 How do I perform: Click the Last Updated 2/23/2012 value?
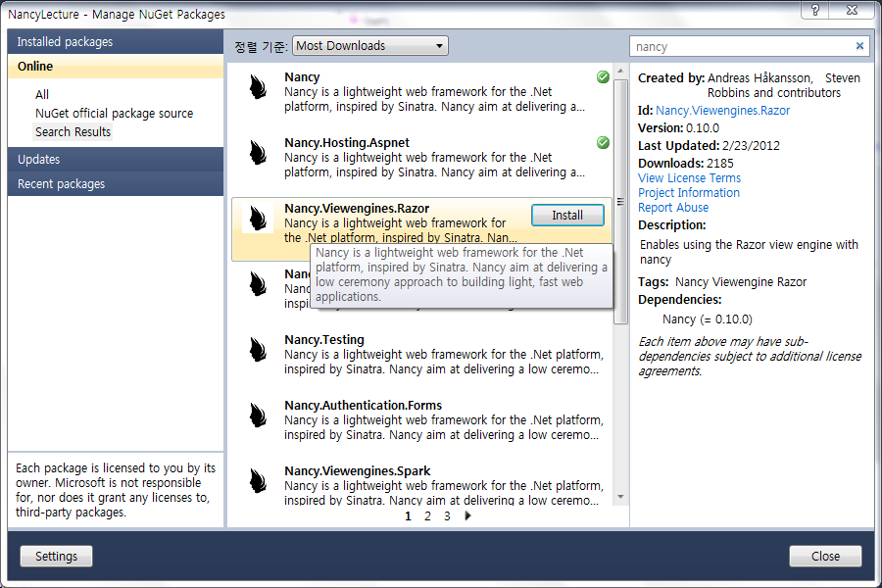(x=751, y=146)
